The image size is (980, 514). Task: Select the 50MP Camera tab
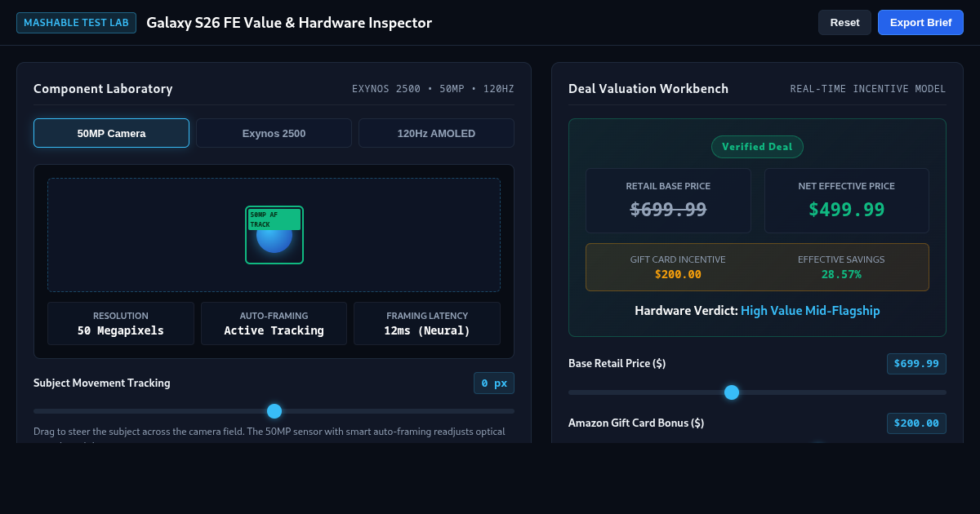click(x=111, y=133)
